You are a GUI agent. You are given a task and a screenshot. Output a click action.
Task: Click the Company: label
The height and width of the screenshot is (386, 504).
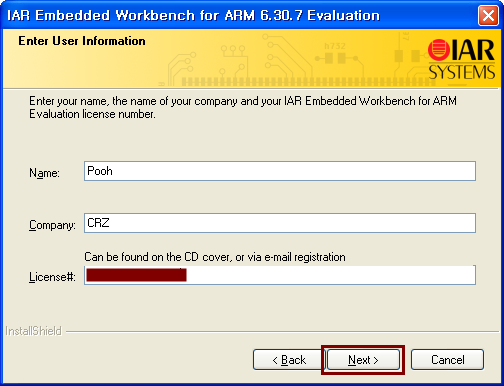52,225
